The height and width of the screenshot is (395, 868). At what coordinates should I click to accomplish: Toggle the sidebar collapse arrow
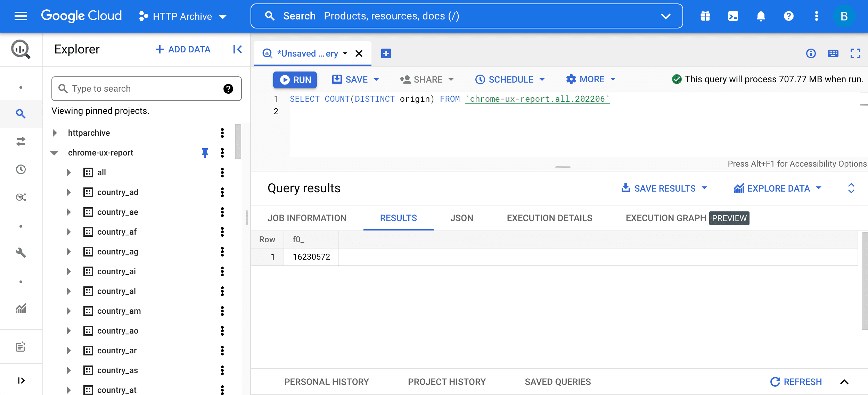[x=237, y=49]
